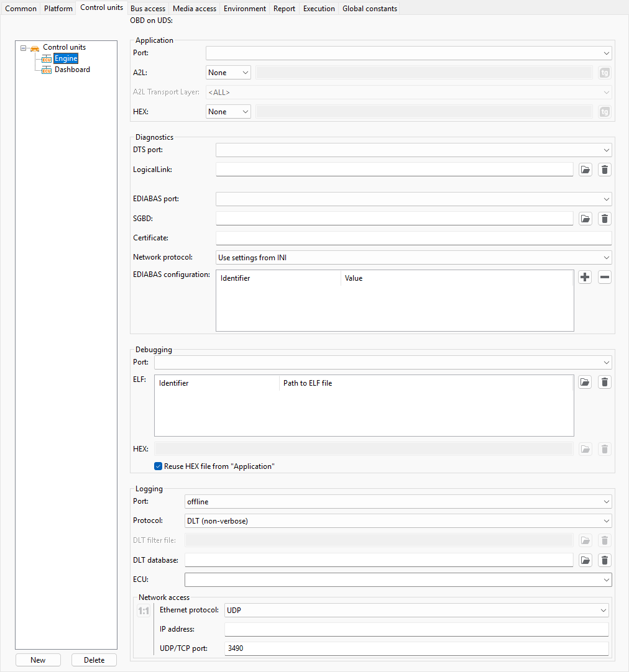Screen dimensions: 629x672
Task: Select the Dashboard control unit
Action: click(x=72, y=70)
